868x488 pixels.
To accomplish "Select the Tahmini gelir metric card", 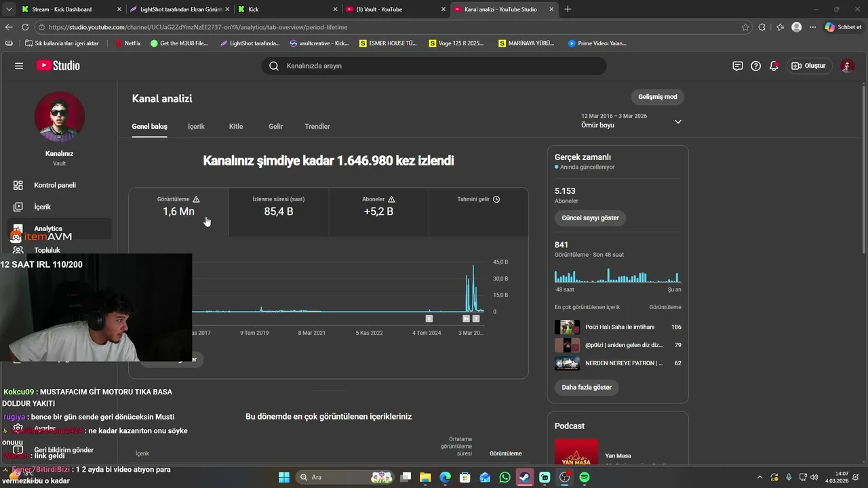I will (x=478, y=212).
